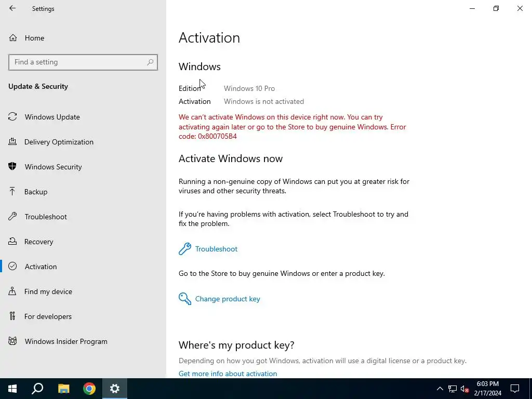The height and width of the screenshot is (399, 532).
Task: Minimize the Settings window
Action: pos(472,8)
